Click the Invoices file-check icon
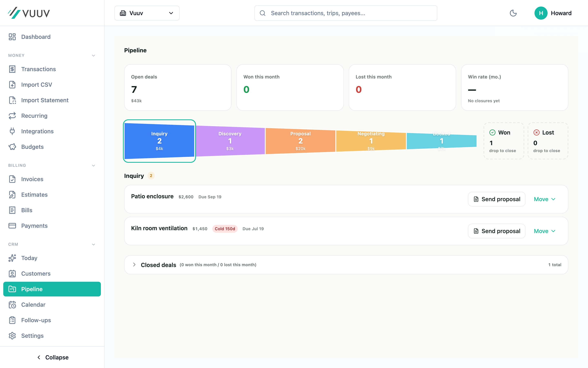The image size is (588, 368). (x=12, y=179)
